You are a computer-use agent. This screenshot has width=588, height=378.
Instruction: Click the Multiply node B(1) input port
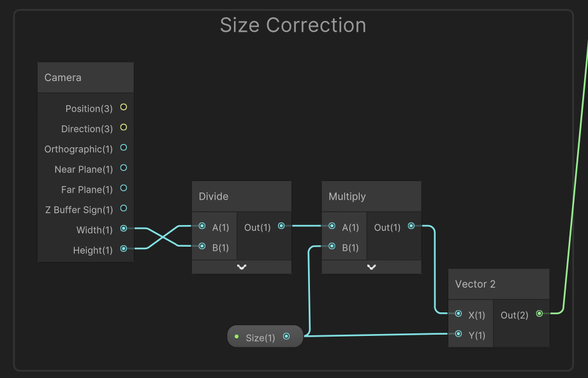click(x=332, y=247)
